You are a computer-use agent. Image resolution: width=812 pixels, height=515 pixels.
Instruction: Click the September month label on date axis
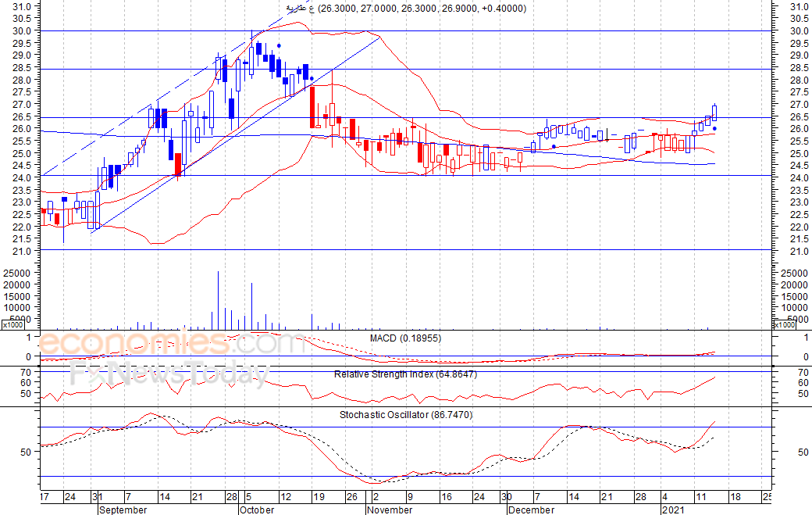point(123,510)
